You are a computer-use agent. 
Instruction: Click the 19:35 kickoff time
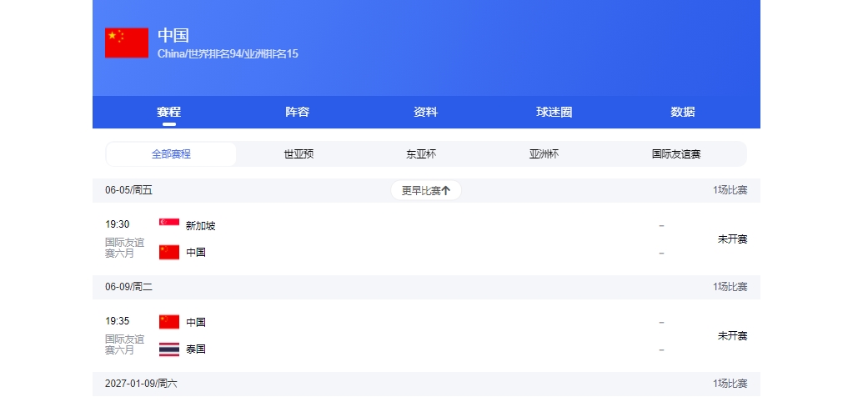tap(118, 321)
